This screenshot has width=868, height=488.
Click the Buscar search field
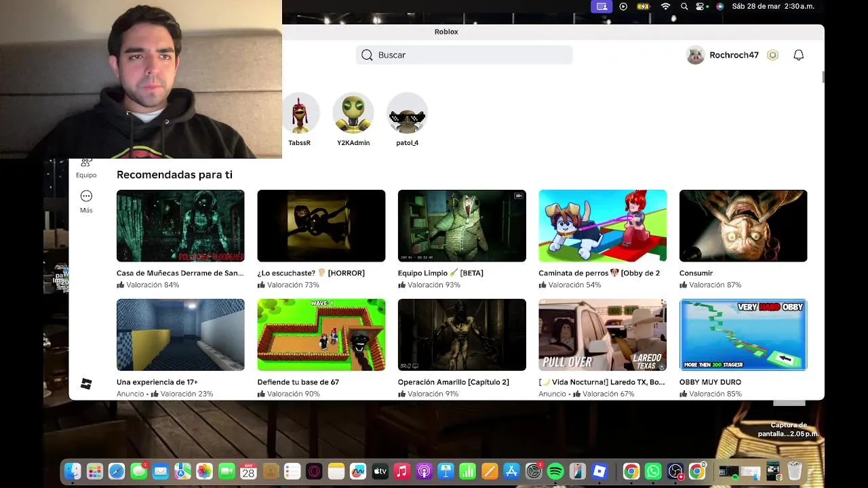tap(465, 55)
